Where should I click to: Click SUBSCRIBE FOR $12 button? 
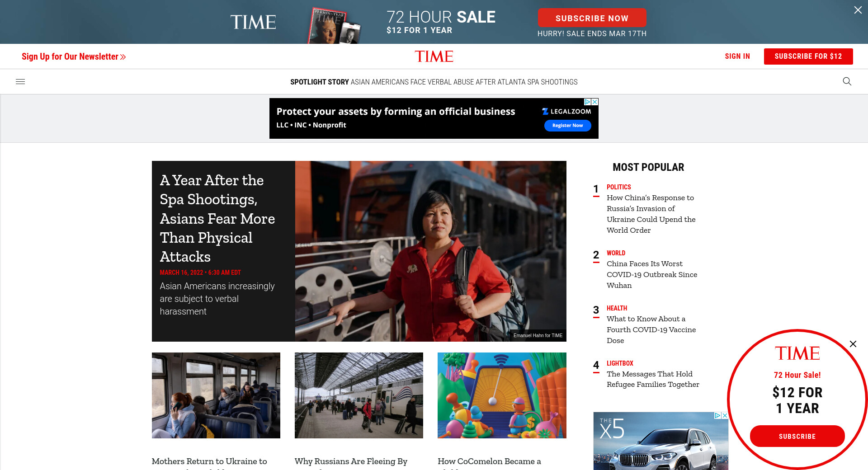[x=808, y=56]
